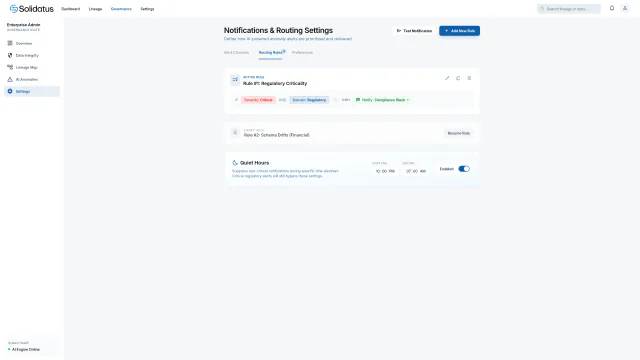
Task: Go to Data Integrity in the sidebar
Action: [32, 55]
